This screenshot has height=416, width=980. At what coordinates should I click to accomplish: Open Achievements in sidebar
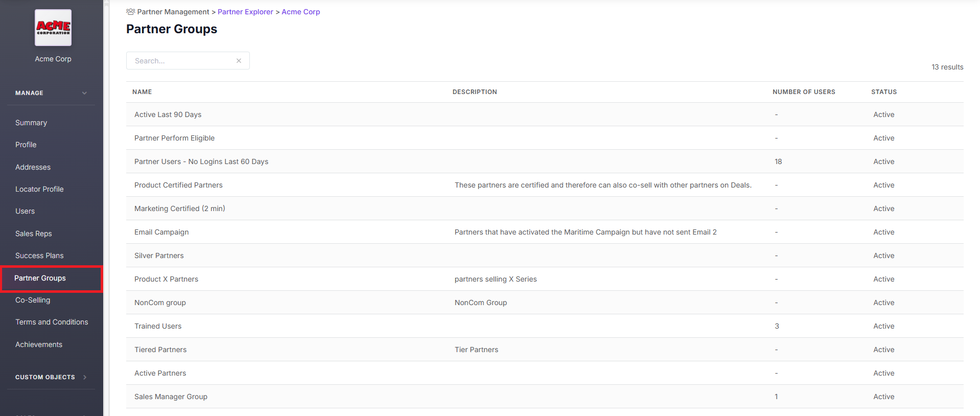point(39,344)
